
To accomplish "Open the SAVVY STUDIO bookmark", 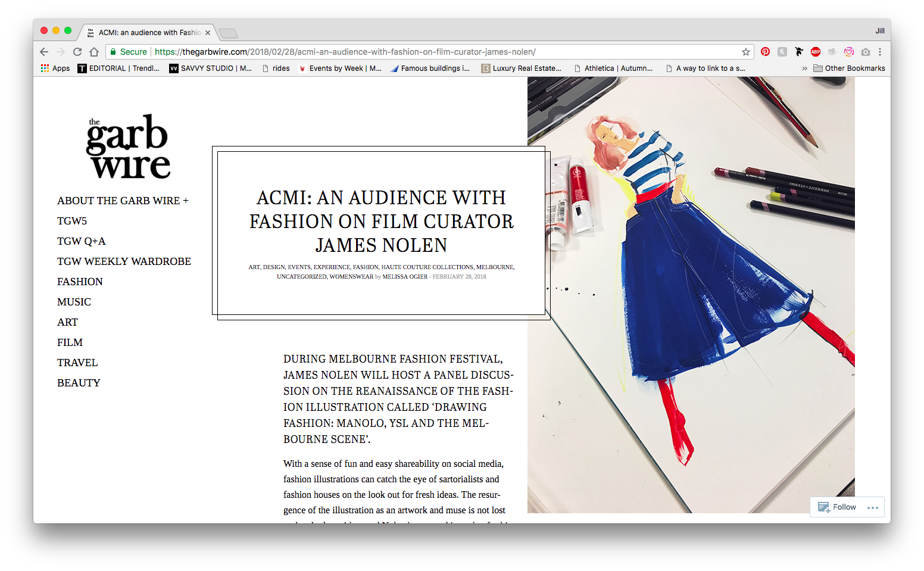I will [x=211, y=68].
